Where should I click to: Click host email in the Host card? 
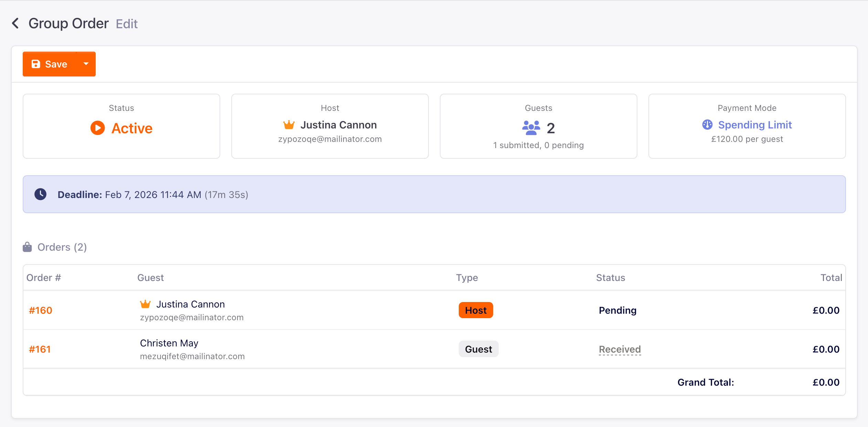point(330,139)
